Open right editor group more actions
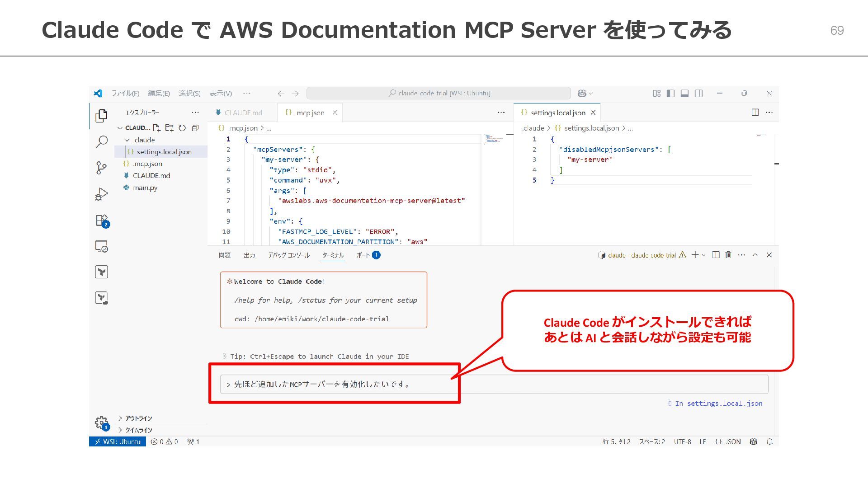Screen dimensions: 868x488 pyautogui.click(x=769, y=113)
